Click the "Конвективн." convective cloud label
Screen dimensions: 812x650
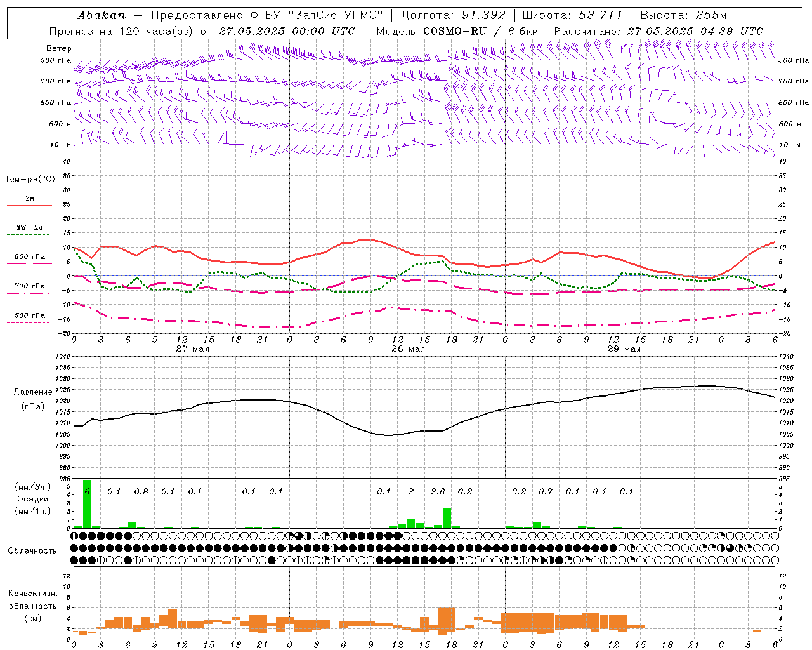(32, 594)
